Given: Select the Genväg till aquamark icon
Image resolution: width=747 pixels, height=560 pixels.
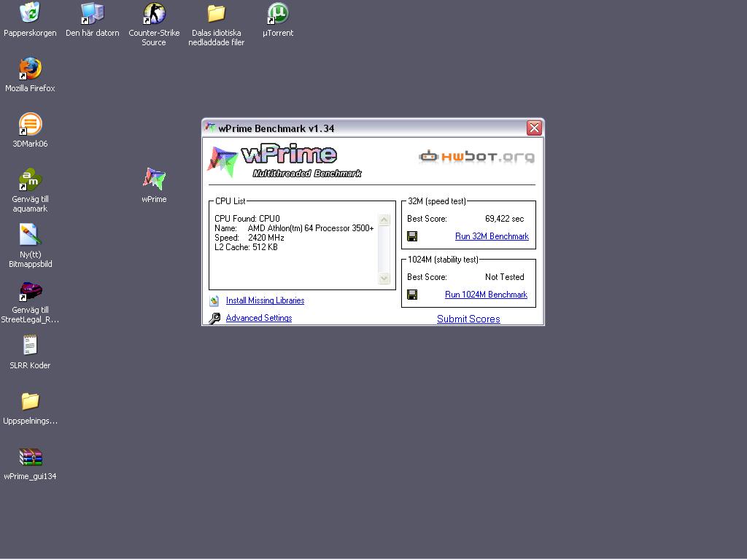Looking at the screenshot, I should pos(30,179).
